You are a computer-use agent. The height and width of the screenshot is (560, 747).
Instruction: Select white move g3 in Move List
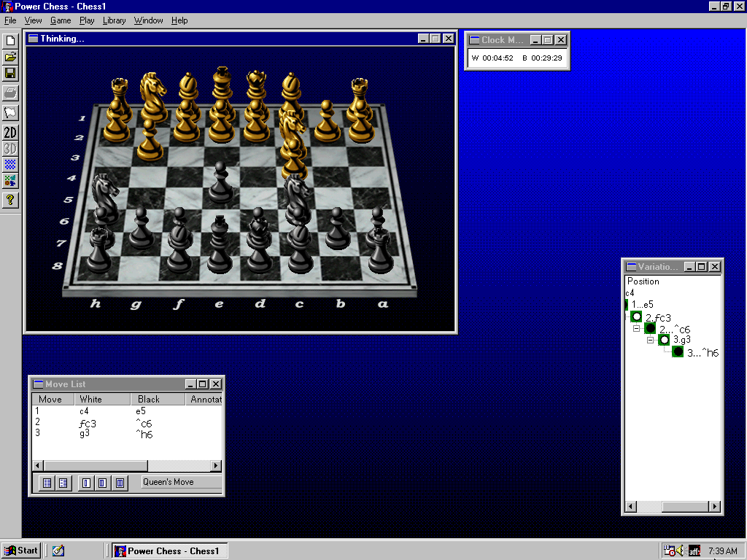(x=85, y=433)
